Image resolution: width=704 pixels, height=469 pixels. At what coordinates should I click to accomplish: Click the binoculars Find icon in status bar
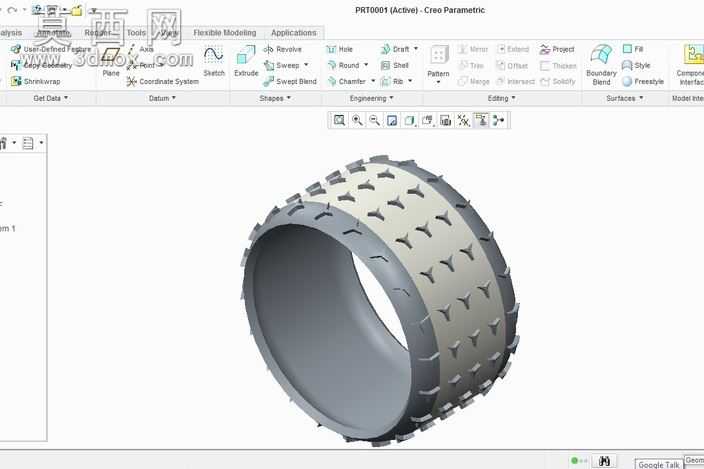click(604, 460)
